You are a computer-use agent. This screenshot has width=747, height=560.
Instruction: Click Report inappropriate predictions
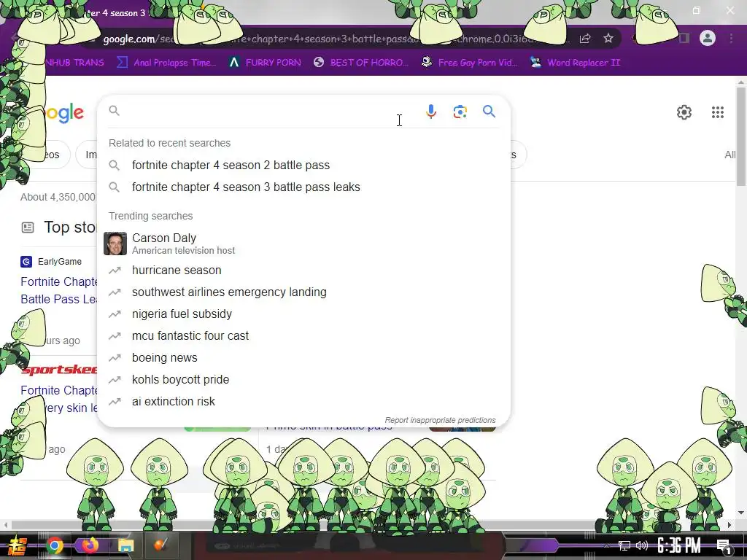(x=440, y=420)
